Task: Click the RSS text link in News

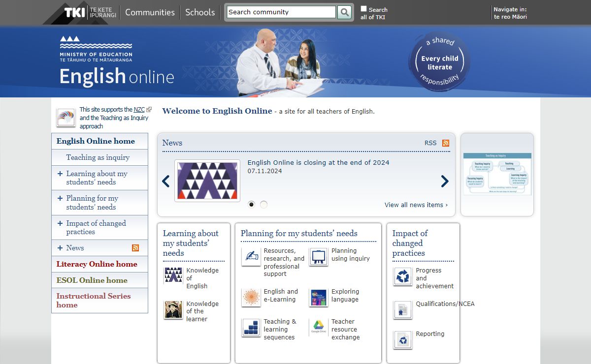Action: (x=430, y=143)
